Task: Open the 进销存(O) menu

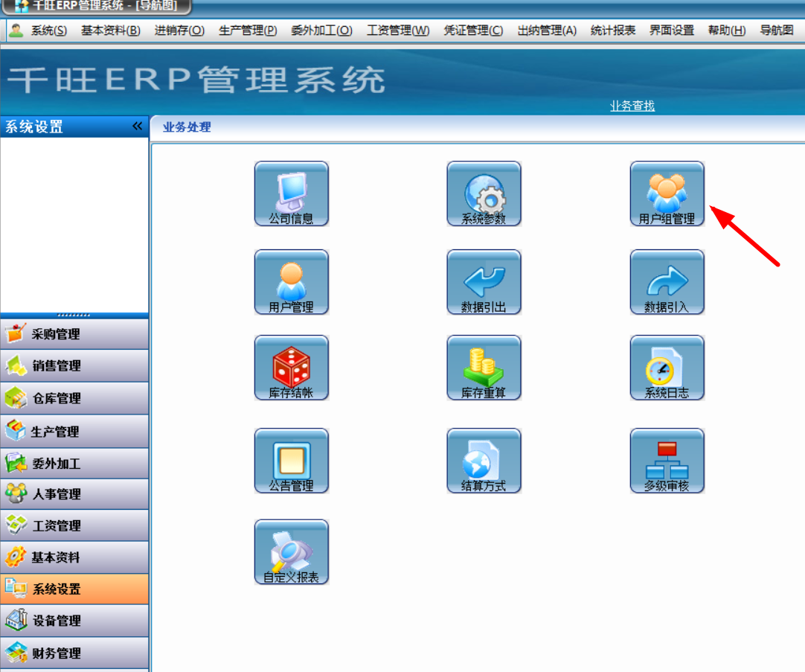Action: click(x=179, y=31)
